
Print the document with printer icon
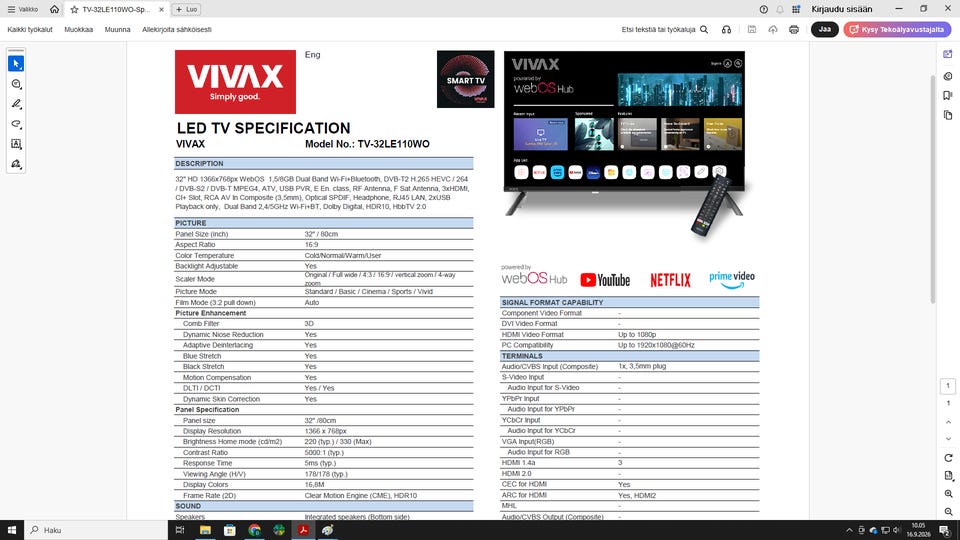794,29
